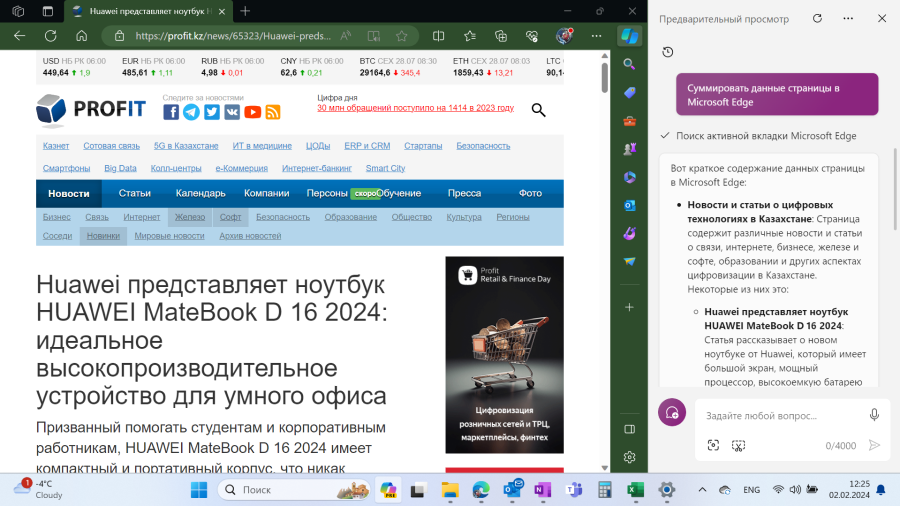Open the Статьи menu item
This screenshot has width=900, height=506.
[134, 193]
